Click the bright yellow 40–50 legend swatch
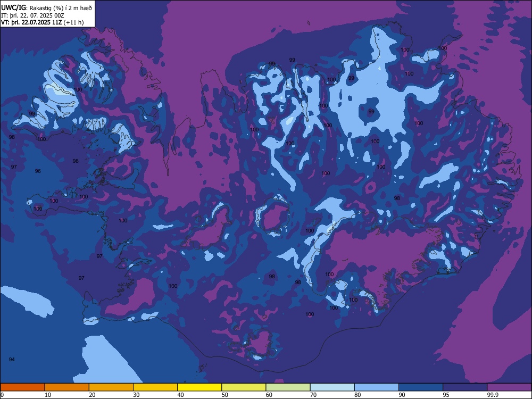 (199, 387)
